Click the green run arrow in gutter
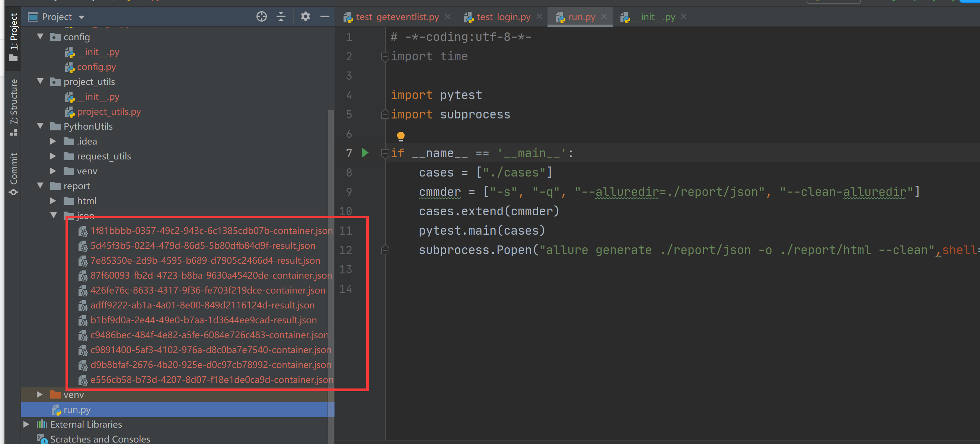 click(365, 153)
